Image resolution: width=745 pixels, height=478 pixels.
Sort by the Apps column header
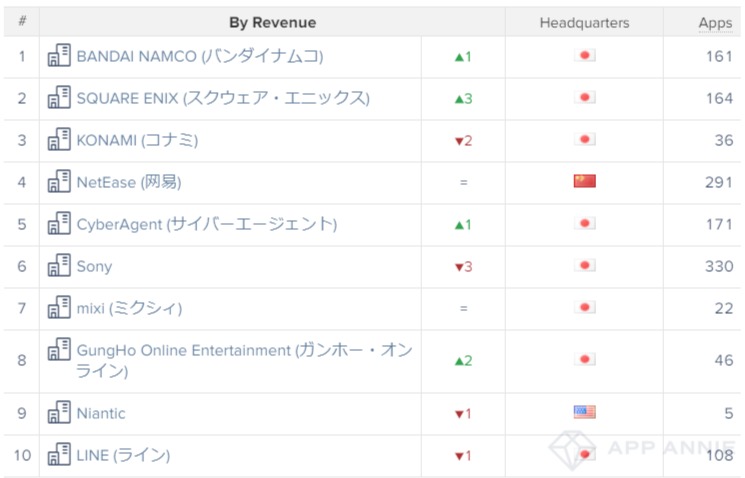(715, 23)
